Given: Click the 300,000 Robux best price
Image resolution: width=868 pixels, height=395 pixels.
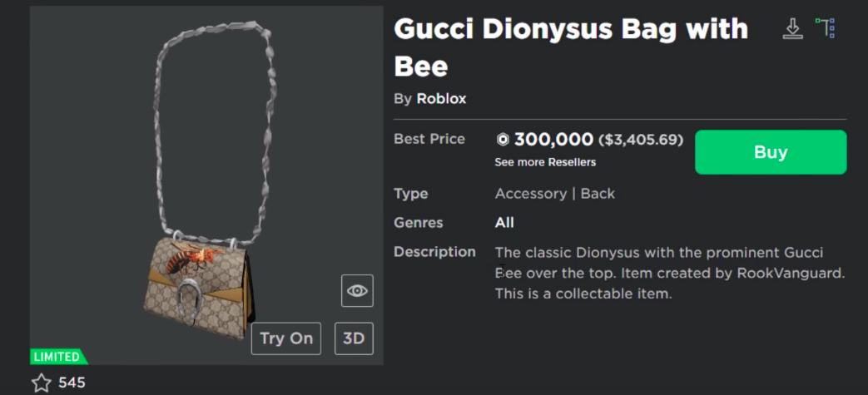Looking at the screenshot, I should click(x=553, y=140).
